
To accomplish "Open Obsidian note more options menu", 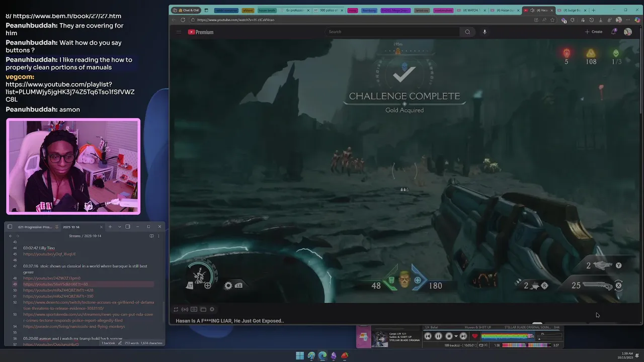I will pos(158,236).
